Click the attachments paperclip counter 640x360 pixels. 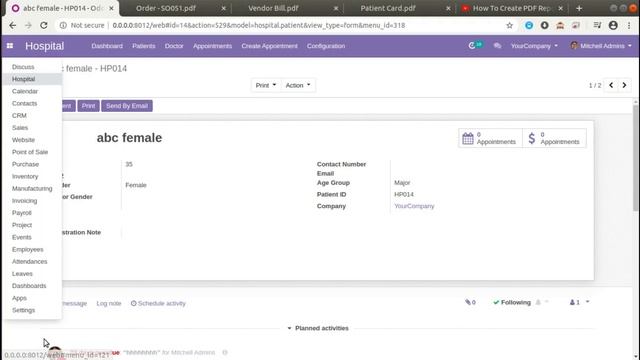coord(470,302)
